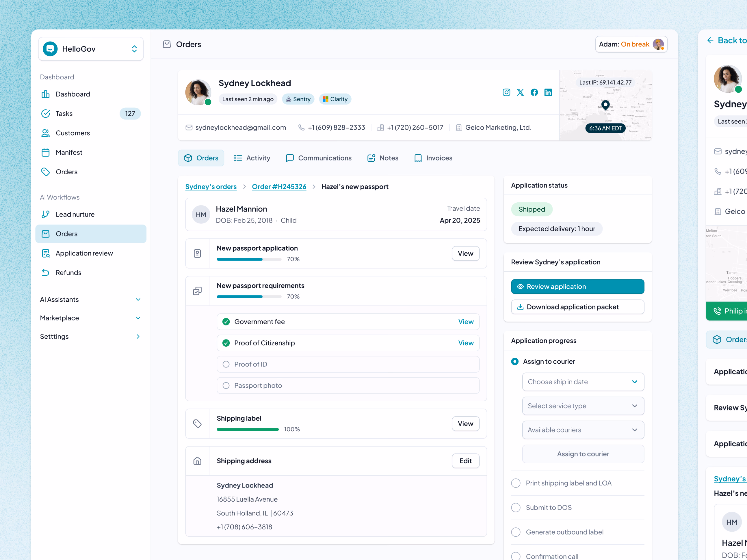Select Print shipping label and LOA radio
The image size is (747, 560).
516,483
